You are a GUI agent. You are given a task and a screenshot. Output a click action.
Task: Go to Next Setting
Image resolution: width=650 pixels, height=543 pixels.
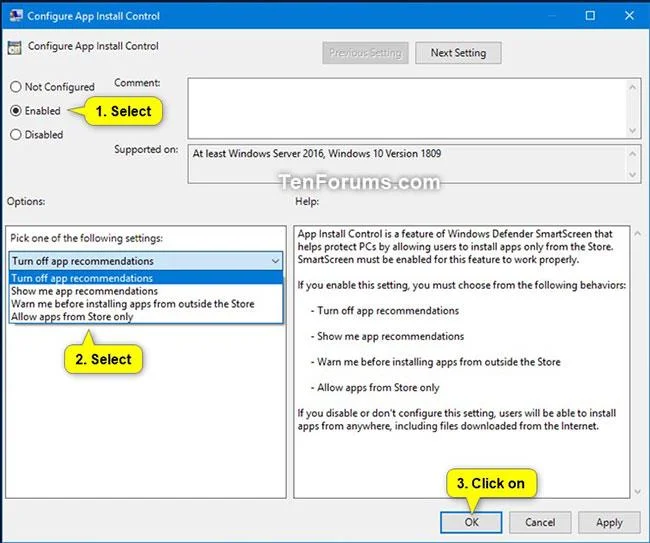point(458,53)
